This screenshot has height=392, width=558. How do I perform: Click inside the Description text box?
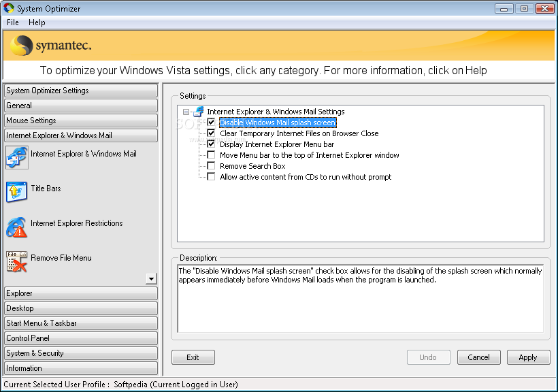[x=361, y=298]
